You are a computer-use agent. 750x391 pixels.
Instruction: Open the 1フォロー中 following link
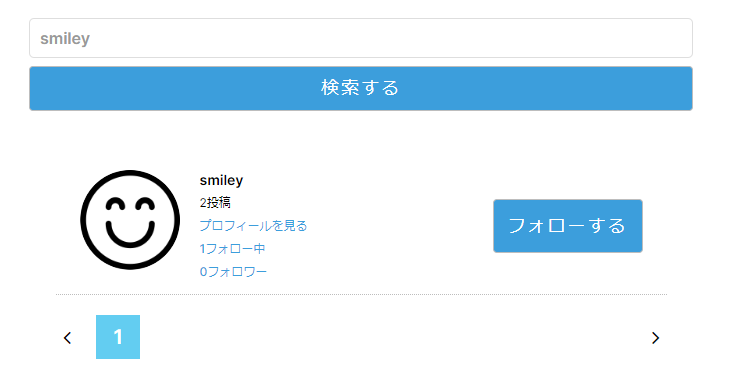(x=232, y=249)
